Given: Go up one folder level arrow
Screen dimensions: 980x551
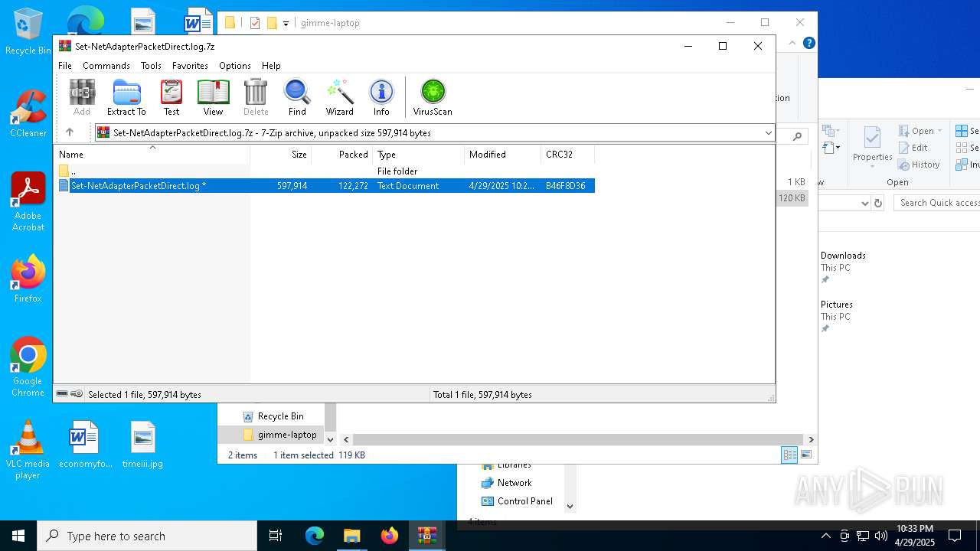Looking at the screenshot, I should (70, 132).
